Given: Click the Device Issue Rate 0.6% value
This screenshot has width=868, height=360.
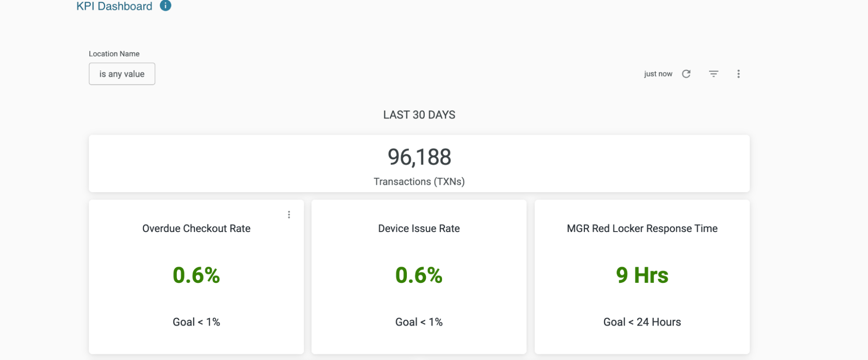Looking at the screenshot, I should pyautogui.click(x=419, y=275).
